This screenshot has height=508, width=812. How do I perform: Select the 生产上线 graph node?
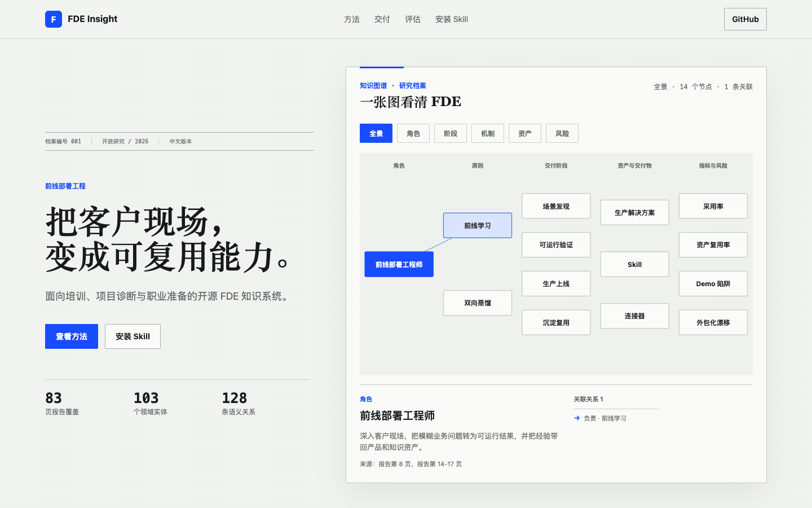[556, 283]
